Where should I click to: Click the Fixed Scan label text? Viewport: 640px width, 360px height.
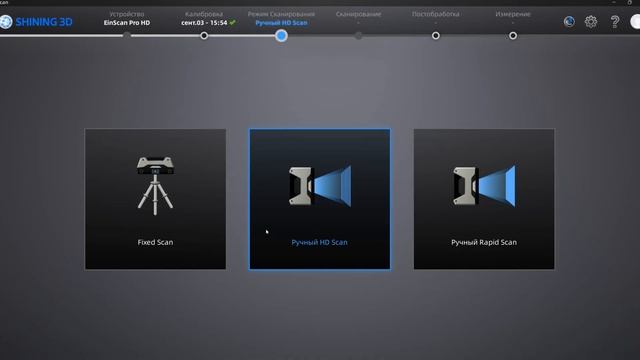coord(155,242)
